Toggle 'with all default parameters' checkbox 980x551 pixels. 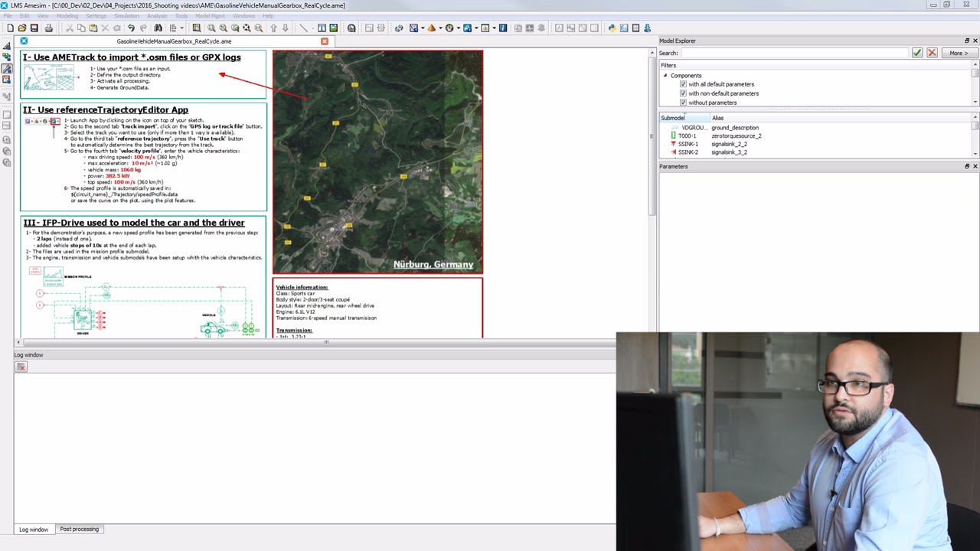coord(683,84)
